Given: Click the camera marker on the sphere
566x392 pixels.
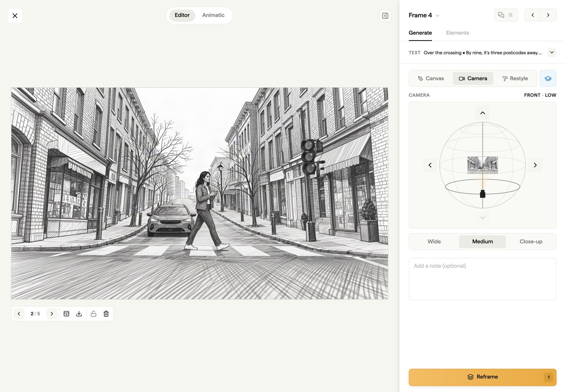Looking at the screenshot, I should tap(482, 194).
